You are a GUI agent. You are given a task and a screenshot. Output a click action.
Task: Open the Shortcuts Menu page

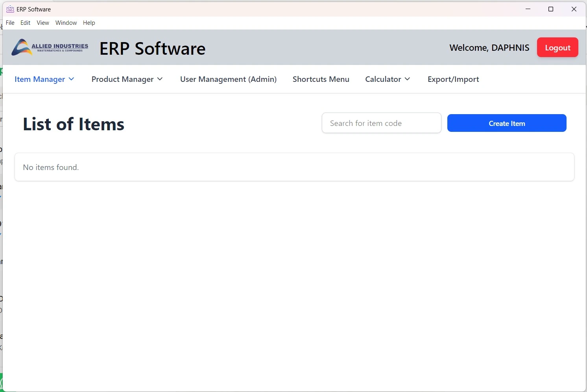click(x=321, y=79)
